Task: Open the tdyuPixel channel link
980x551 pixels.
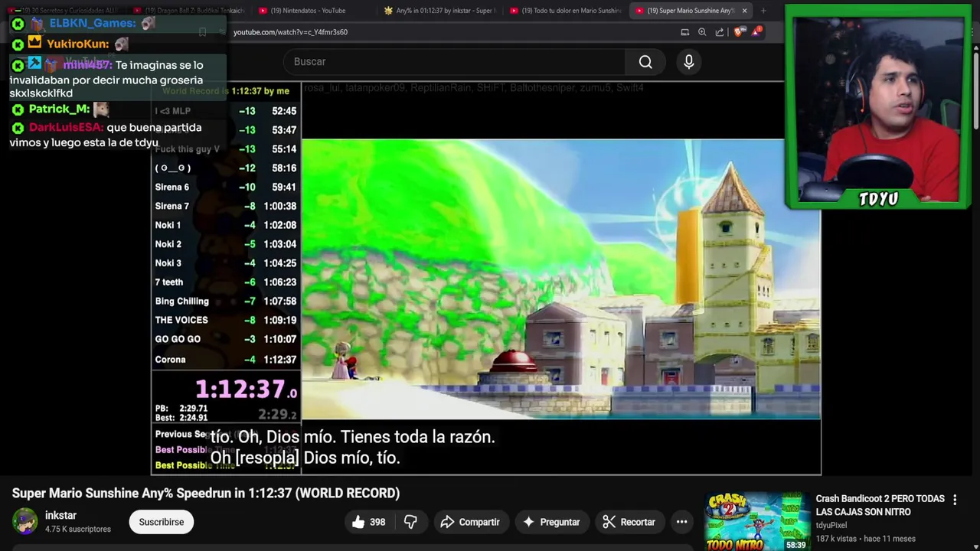Action: (831, 526)
